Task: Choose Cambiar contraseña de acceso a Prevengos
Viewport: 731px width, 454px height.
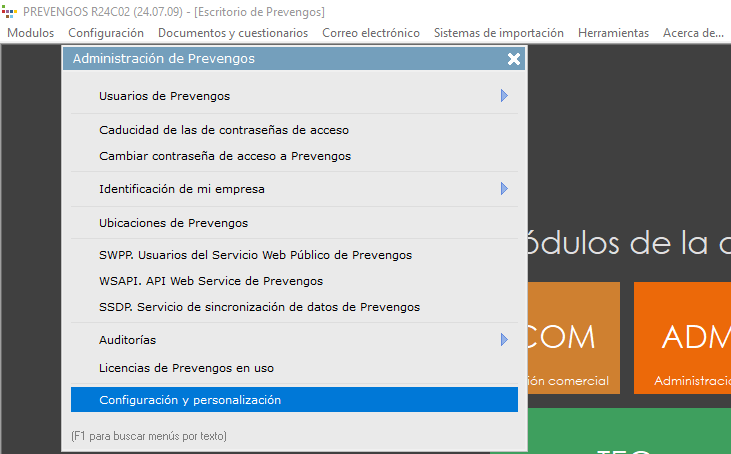Action: click(x=225, y=156)
